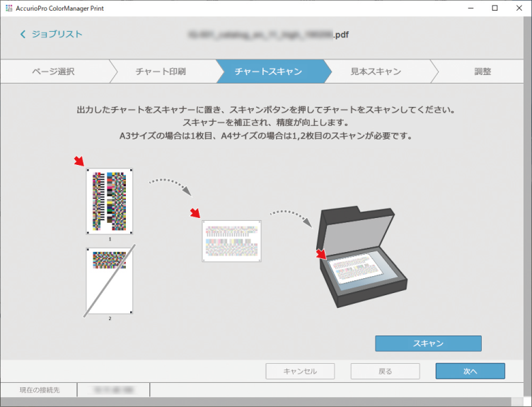Viewport: 532px width, 407px height.
Task: Click the dotted arrow pointing to the scanner
Action: coord(291,215)
